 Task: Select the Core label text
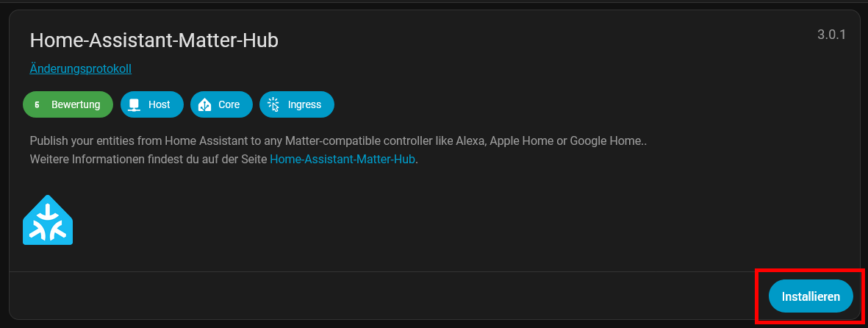[229, 104]
